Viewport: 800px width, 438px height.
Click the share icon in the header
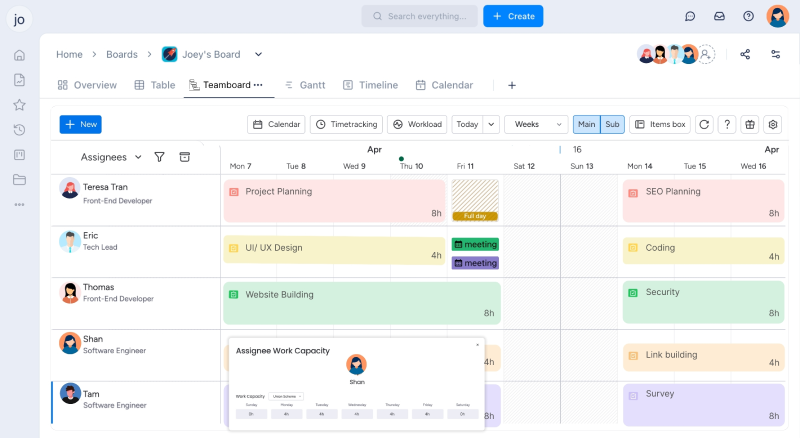pos(745,54)
